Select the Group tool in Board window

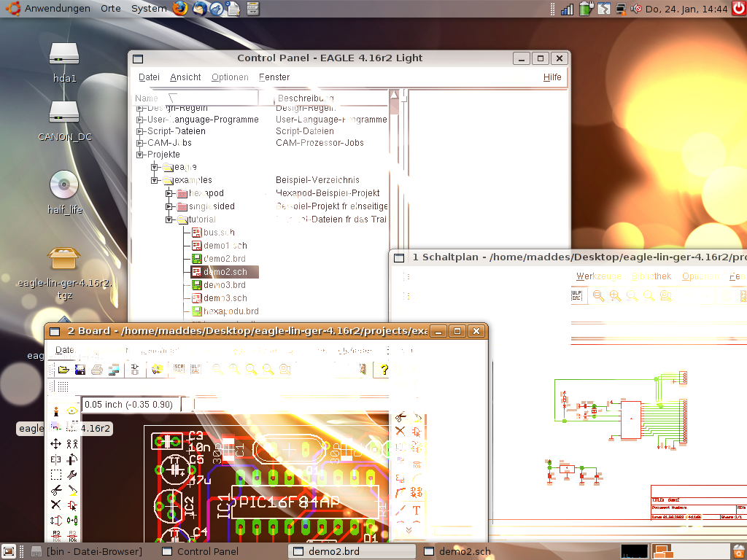tap(55, 475)
